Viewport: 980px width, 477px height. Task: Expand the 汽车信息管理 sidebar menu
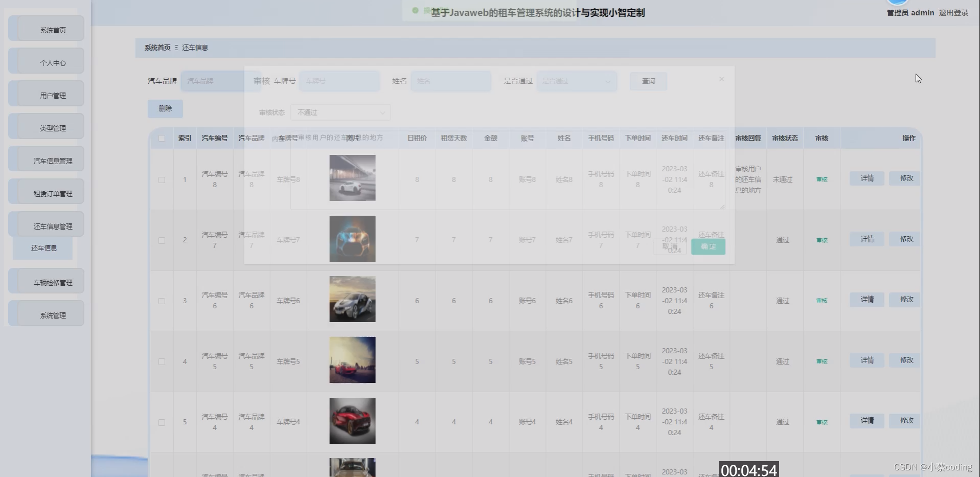point(46,160)
